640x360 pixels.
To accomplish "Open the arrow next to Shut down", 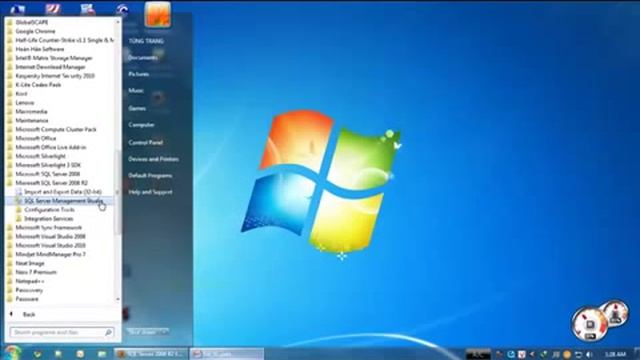I will [164, 332].
